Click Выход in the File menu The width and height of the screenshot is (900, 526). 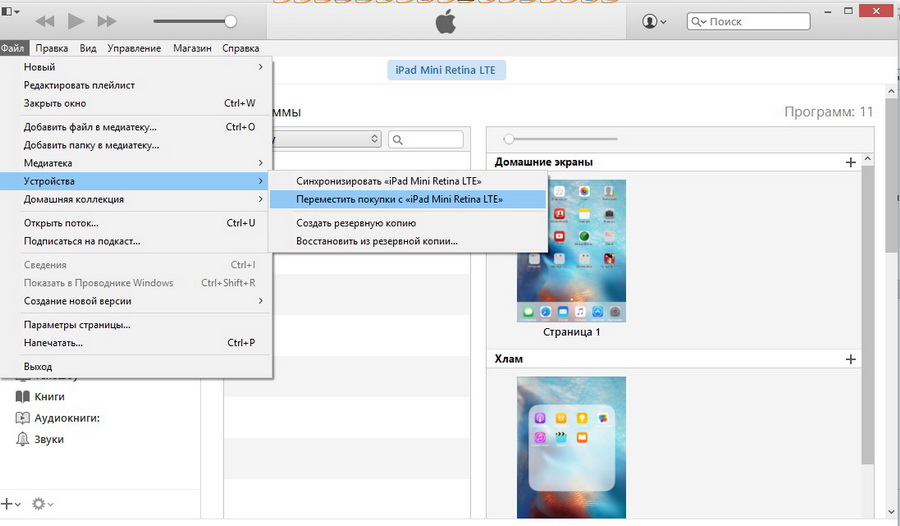38,367
